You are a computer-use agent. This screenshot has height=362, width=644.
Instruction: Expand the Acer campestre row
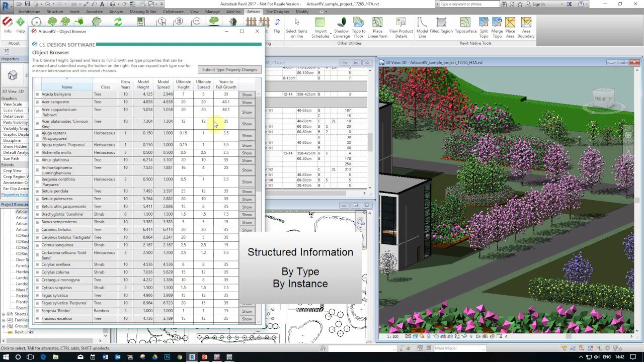(x=37, y=102)
